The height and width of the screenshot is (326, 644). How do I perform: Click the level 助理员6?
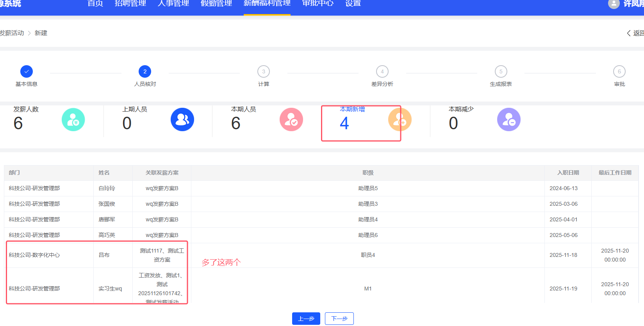point(368,235)
